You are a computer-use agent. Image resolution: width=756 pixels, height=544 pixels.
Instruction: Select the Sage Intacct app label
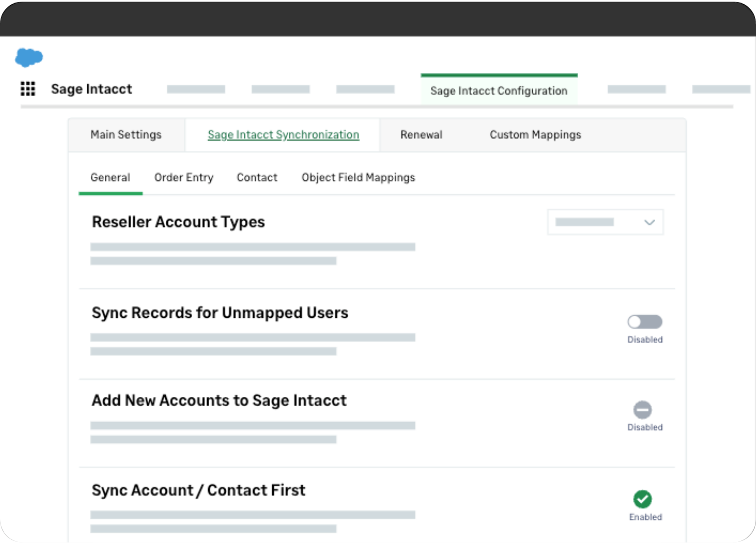tap(91, 89)
